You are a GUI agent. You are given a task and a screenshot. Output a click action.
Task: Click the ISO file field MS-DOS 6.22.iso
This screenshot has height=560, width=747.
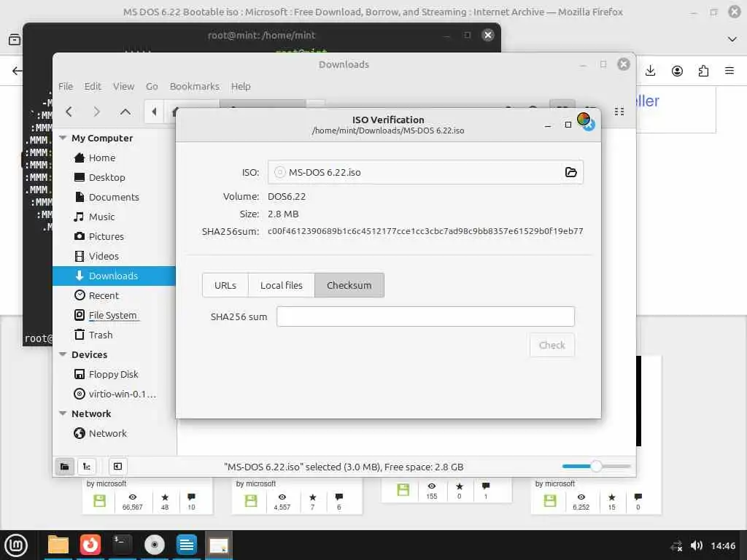click(x=425, y=172)
